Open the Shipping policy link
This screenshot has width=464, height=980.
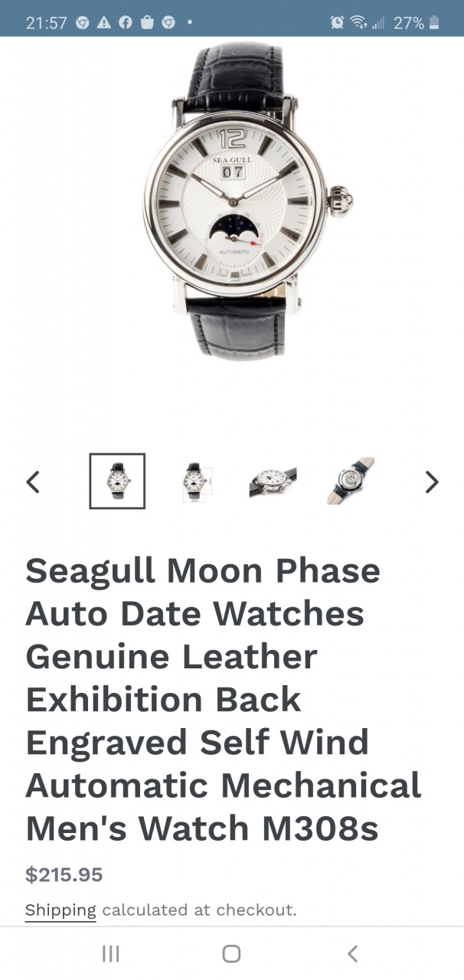(60, 910)
